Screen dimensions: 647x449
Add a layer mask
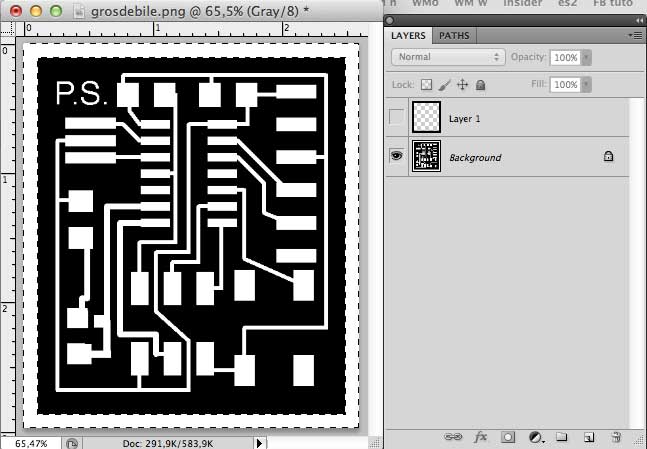coord(508,437)
